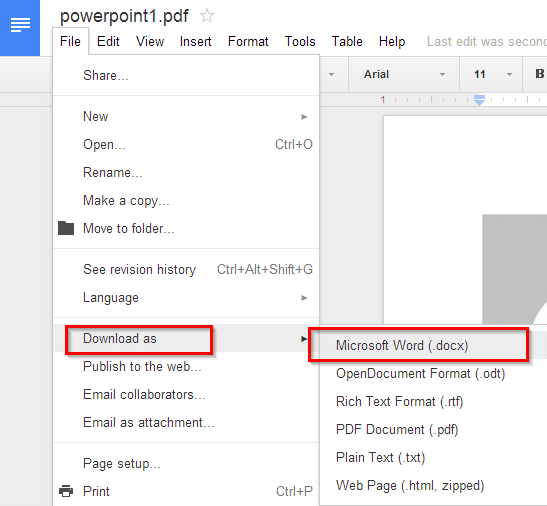Click the blue indent marker on ruler
Screen dimensions: 547x506
point(479,100)
